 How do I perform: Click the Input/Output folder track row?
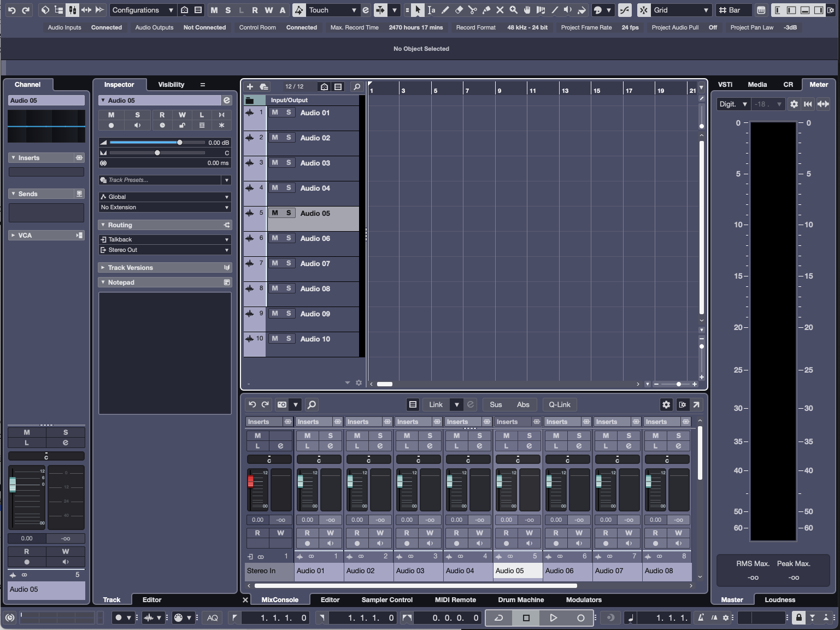pyautogui.click(x=301, y=100)
